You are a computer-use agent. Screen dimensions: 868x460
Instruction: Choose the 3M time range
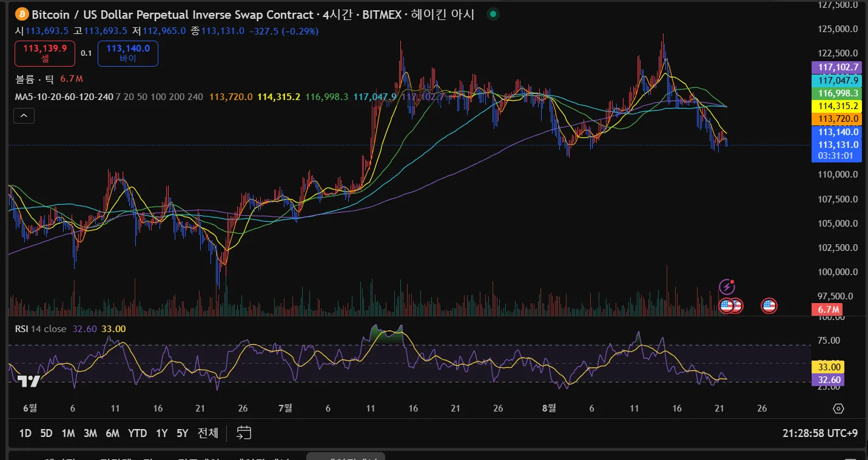pyautogui.click(x=90, y=433)
